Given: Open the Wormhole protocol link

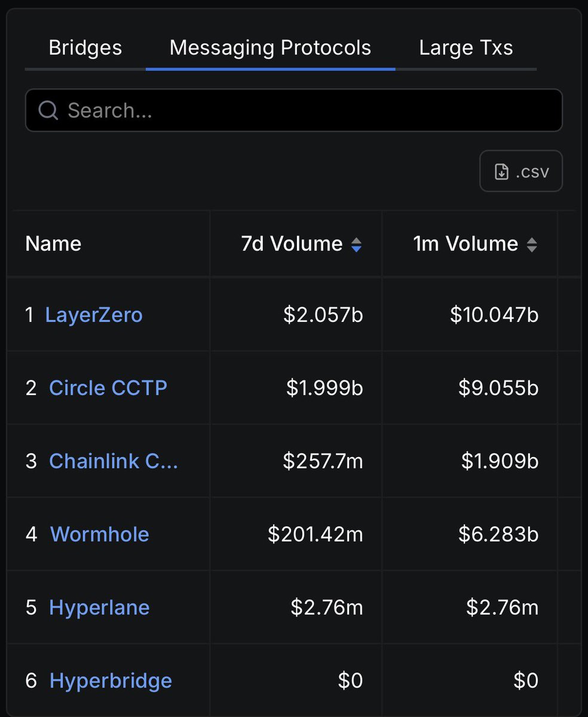Looking at the screenshot, I should click(x=100, y=534).
